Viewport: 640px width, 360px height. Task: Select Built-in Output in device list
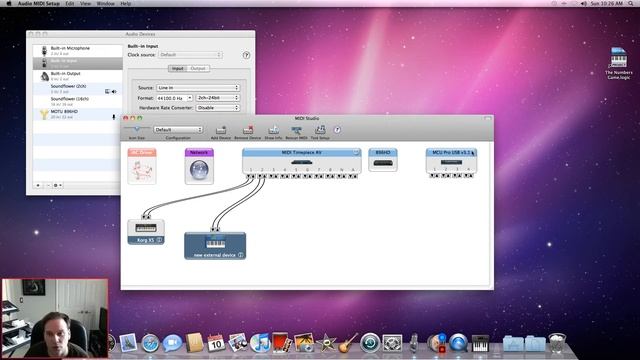coord(78,76)
